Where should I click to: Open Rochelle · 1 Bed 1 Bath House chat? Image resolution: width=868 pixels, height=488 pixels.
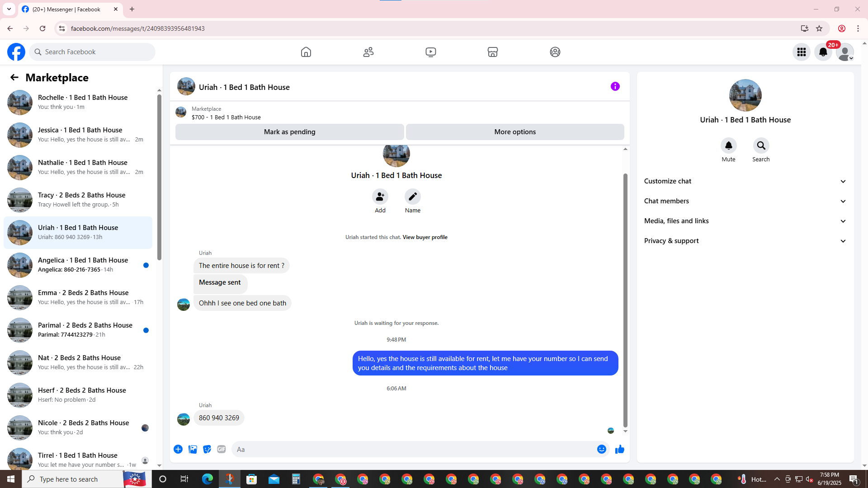[x=78, y=103]
